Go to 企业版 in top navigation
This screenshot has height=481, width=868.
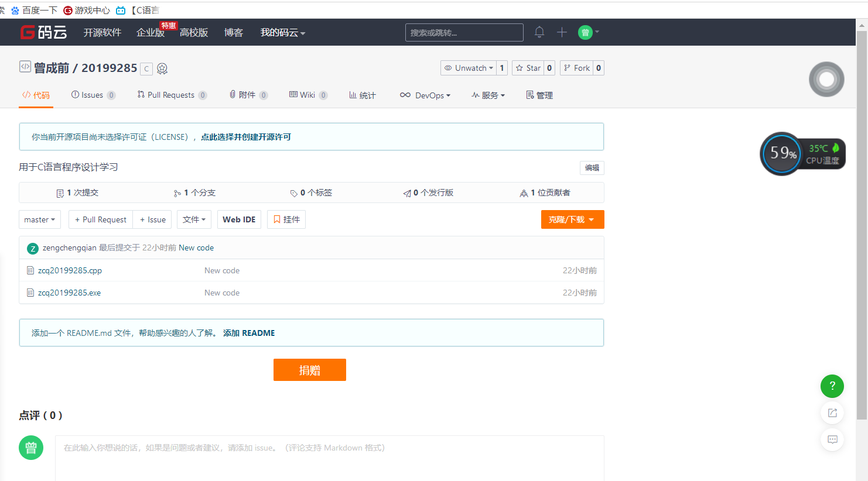coord(151,32)
